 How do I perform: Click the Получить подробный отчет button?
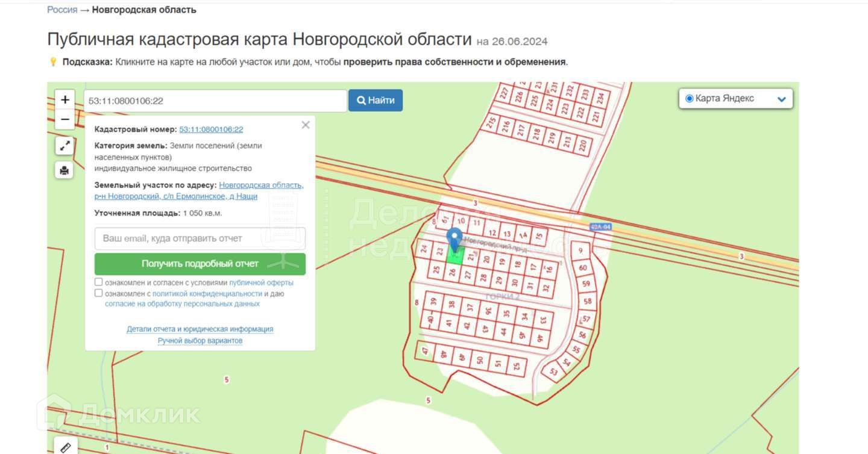click(200, 264)
